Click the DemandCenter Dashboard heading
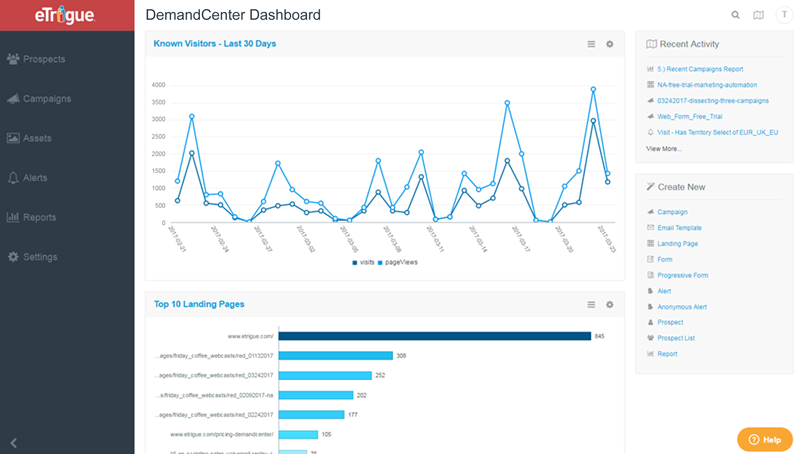The width and height of the screenshot is (800, 454). (x=233, y=15)
